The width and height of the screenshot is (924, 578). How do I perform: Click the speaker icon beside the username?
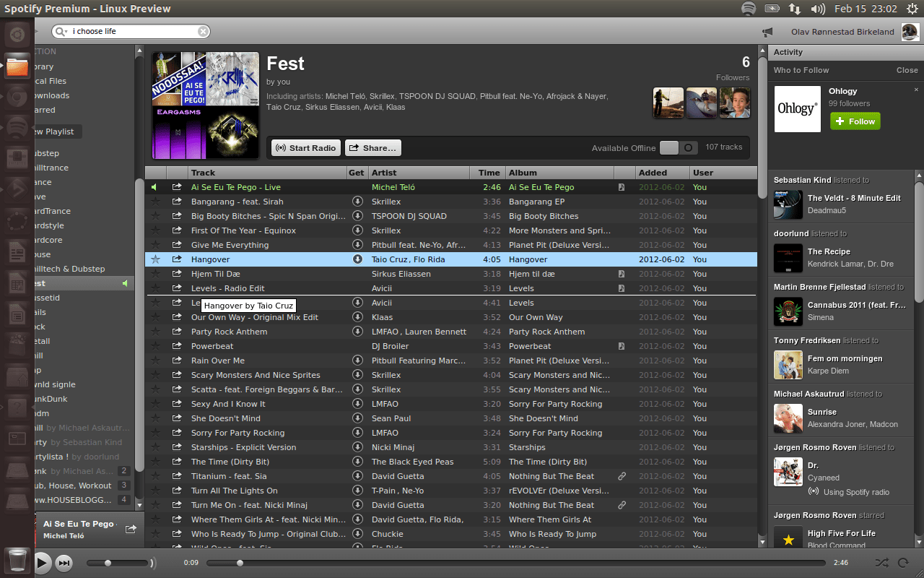coord(767,32)
